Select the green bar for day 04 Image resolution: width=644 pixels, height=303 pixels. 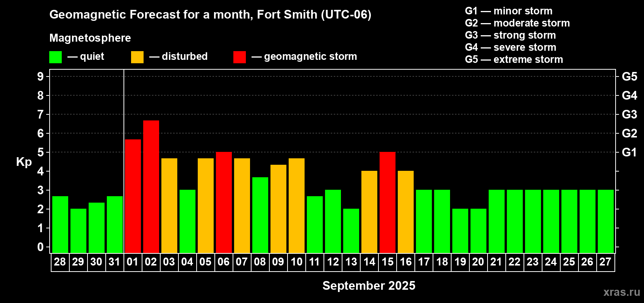point(188,222)
